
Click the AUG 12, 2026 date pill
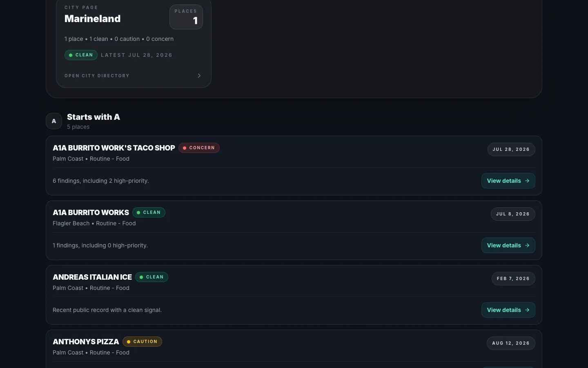click(x=511, y=343)
